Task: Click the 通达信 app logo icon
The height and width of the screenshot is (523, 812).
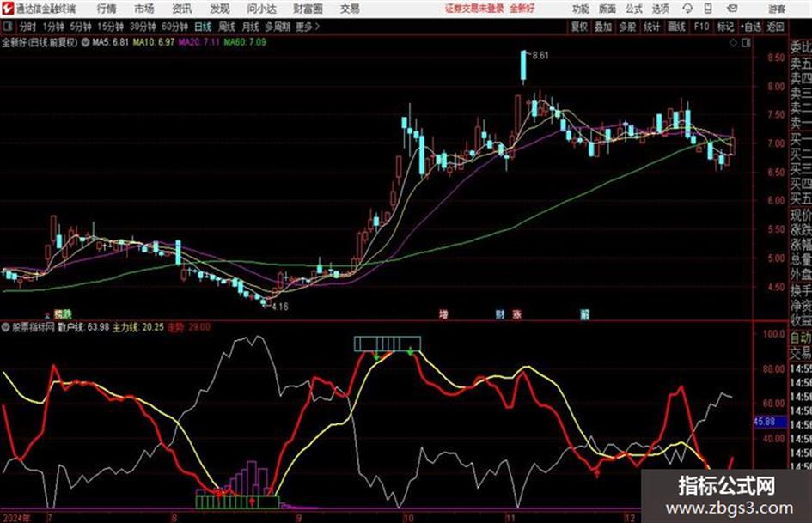Action: coord(8,9)
